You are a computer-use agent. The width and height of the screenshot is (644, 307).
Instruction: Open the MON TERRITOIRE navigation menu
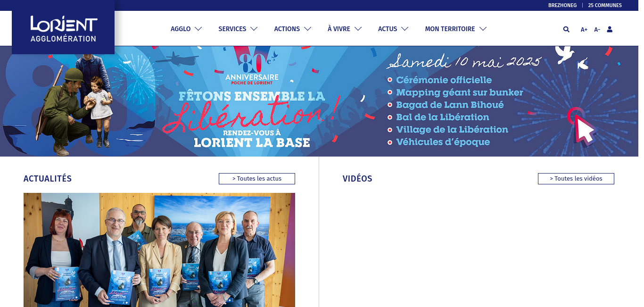pyautogui.click(x=455, y=29)
